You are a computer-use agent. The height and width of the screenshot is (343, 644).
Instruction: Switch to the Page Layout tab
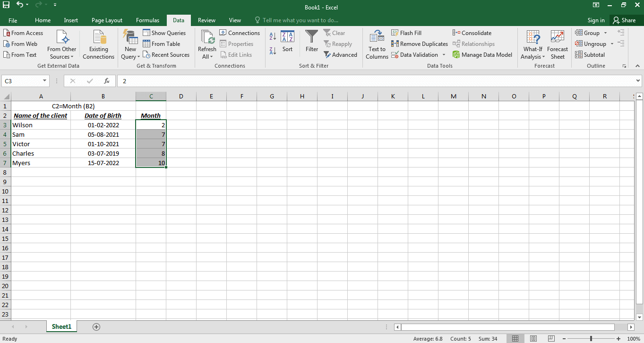pos(107,20)
